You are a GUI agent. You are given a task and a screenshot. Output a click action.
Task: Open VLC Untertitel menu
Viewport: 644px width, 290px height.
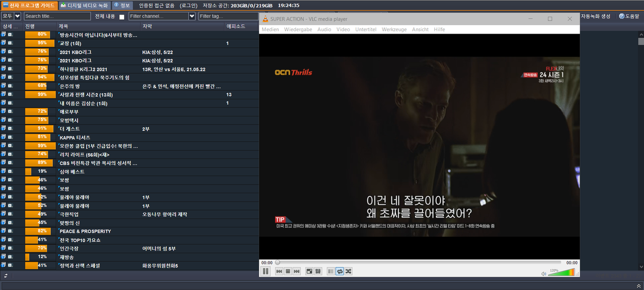point(366,30)
